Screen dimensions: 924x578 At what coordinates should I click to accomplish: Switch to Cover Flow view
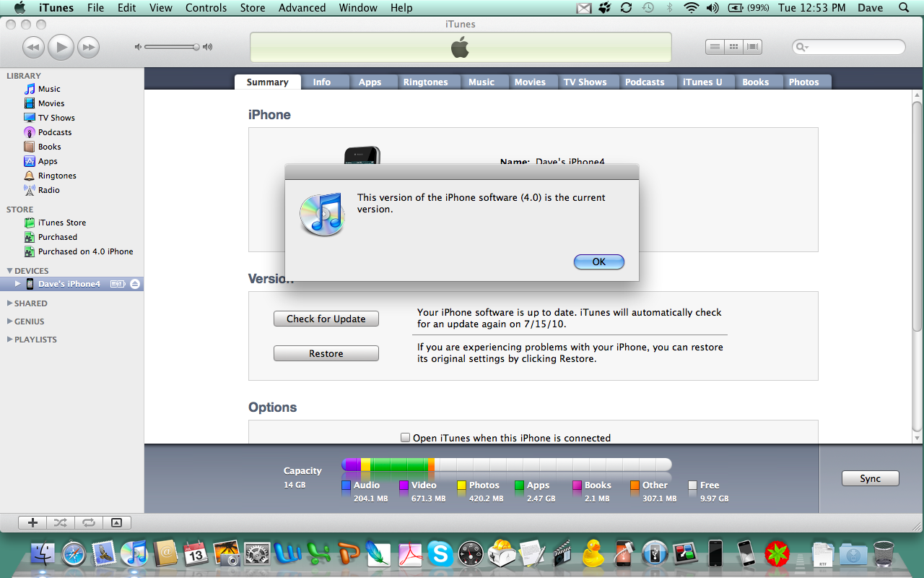tap(753, 47)
